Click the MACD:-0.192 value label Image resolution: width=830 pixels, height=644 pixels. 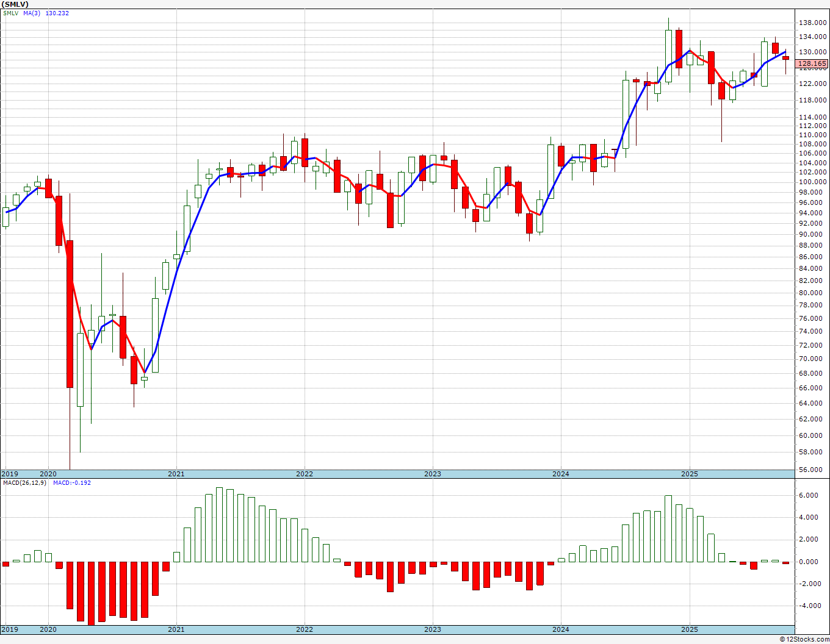coord(71,483)
